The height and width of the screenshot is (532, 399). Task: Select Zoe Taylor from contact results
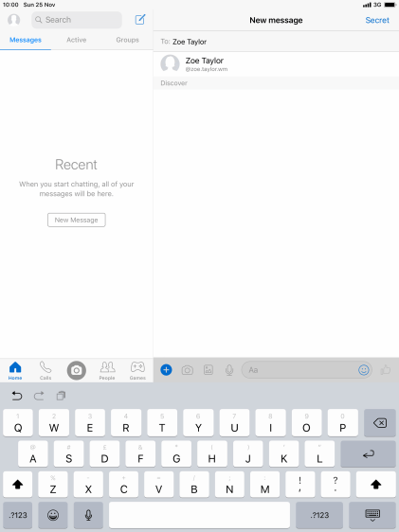point(276,63)
